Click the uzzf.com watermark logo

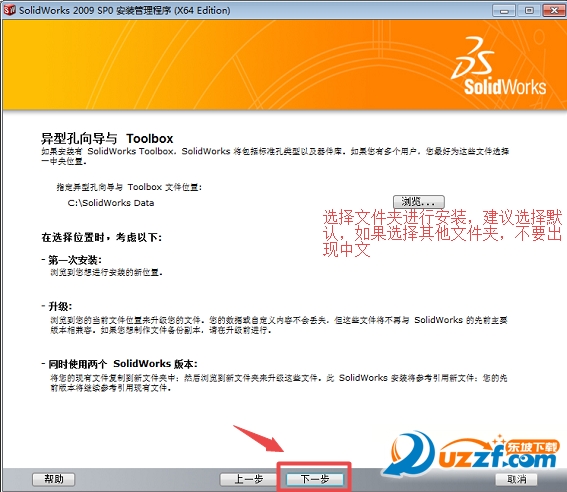(470, 454)
